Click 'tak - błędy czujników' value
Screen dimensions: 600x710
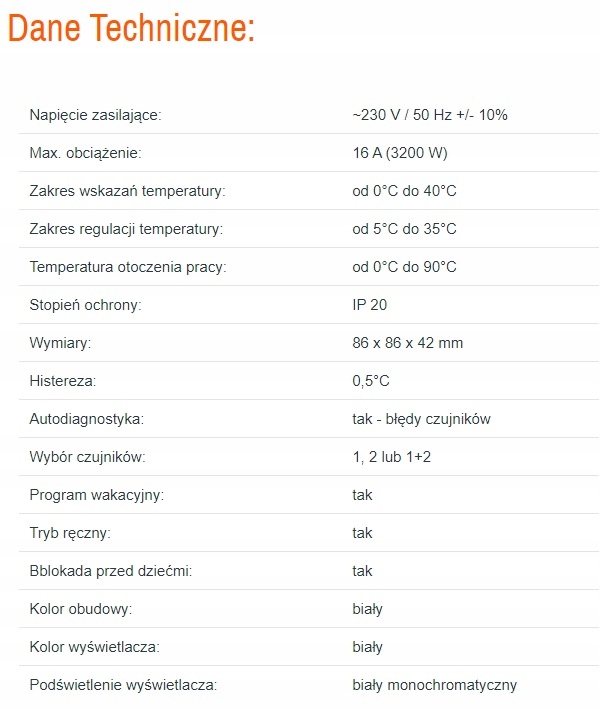pos(421,419)
